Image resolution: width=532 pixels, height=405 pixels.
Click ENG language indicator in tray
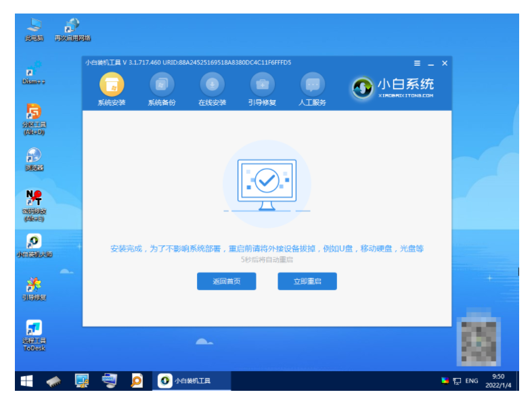pos(471,381)
